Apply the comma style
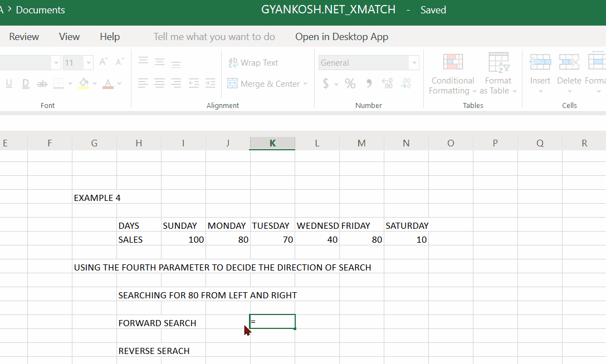The image size is (606, 364). [369, 83]
